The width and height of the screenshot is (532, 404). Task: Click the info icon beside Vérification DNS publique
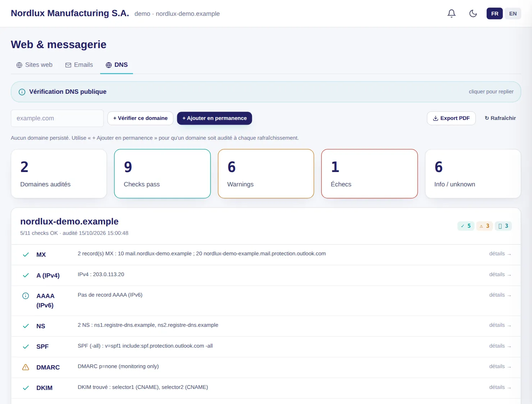pyautogui.click(x=22, y=92)
